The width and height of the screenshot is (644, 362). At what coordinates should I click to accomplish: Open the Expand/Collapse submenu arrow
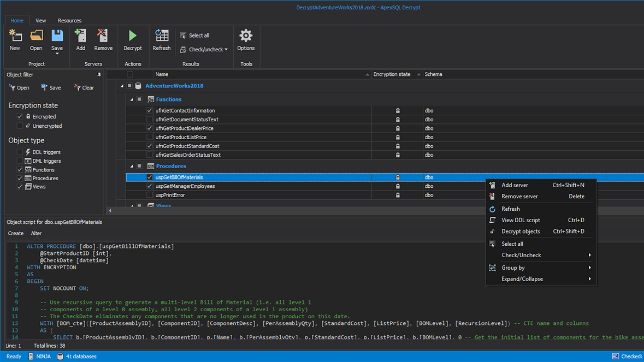(590, 279)
